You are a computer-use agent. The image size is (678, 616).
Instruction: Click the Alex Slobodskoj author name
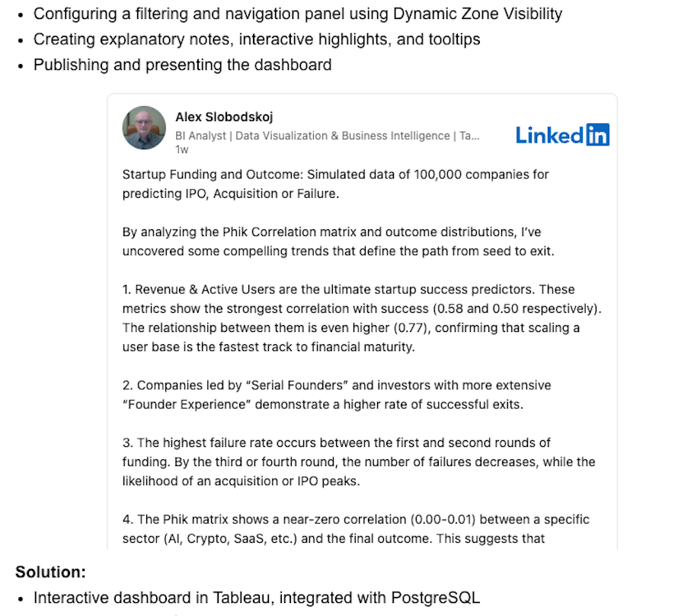(224, 117)
